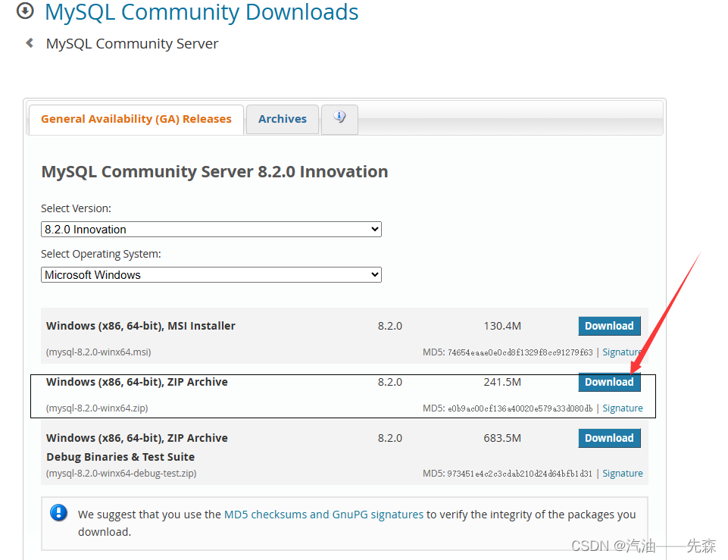Open Signature link for mysql-8.2.0-winx64.zip
This screenshot has height=560, width=728.
(x=622, y=408)
